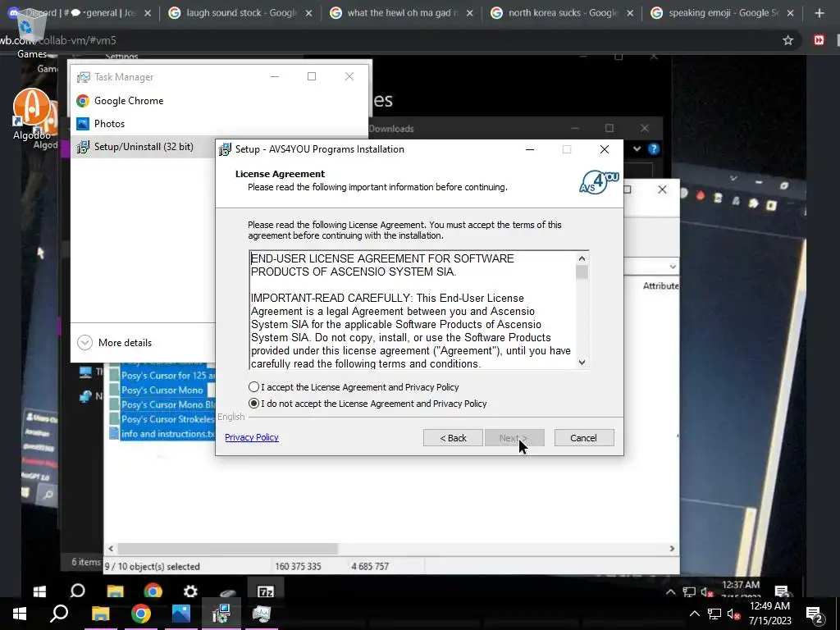Click file list scroll left arrow
Viewport: 840px width, 630px height.
pos(111,549)
